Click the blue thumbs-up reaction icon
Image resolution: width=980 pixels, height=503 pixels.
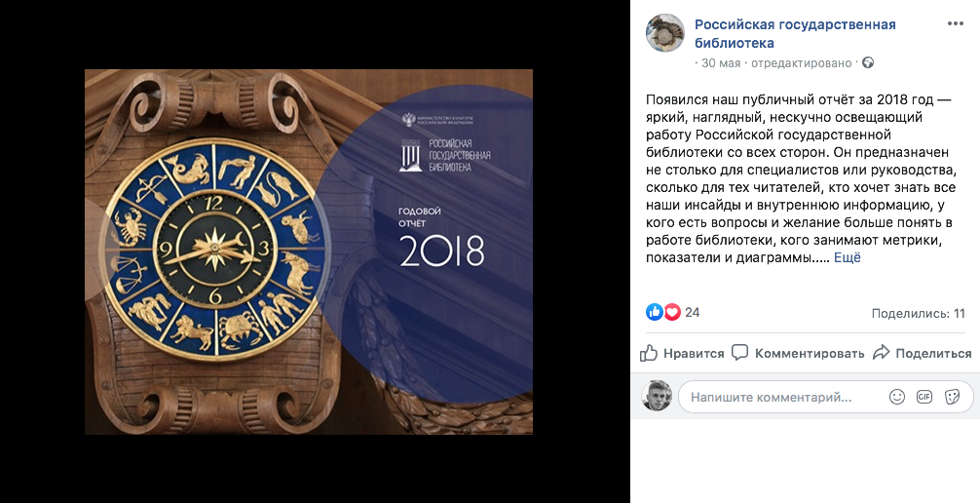click(655, 312)
